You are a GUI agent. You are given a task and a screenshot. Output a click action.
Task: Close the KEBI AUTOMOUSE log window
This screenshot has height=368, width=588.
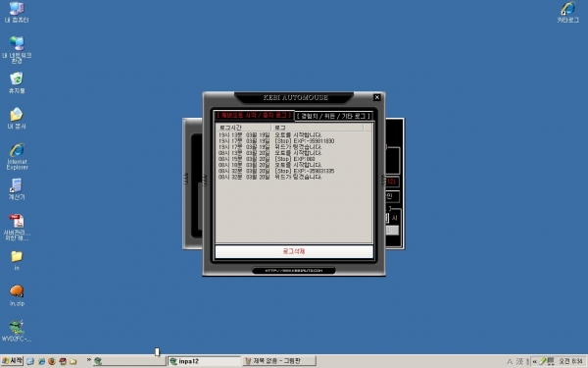coord(377,97)
